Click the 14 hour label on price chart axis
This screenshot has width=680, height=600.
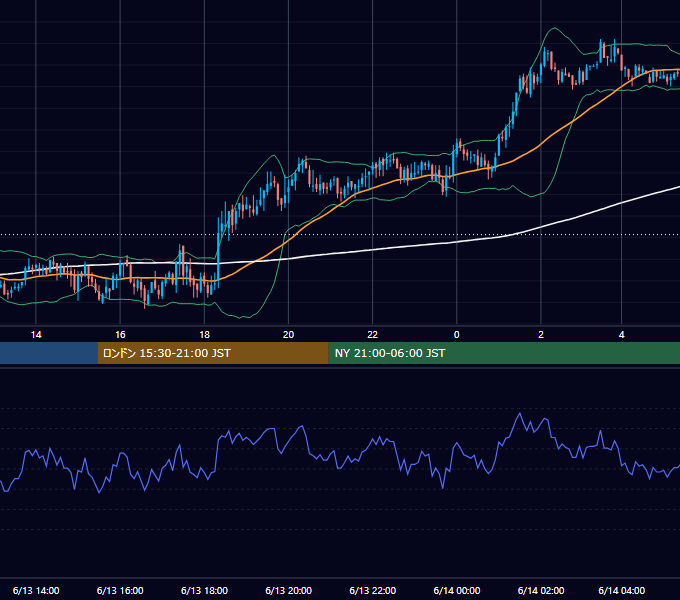(36, 335)
